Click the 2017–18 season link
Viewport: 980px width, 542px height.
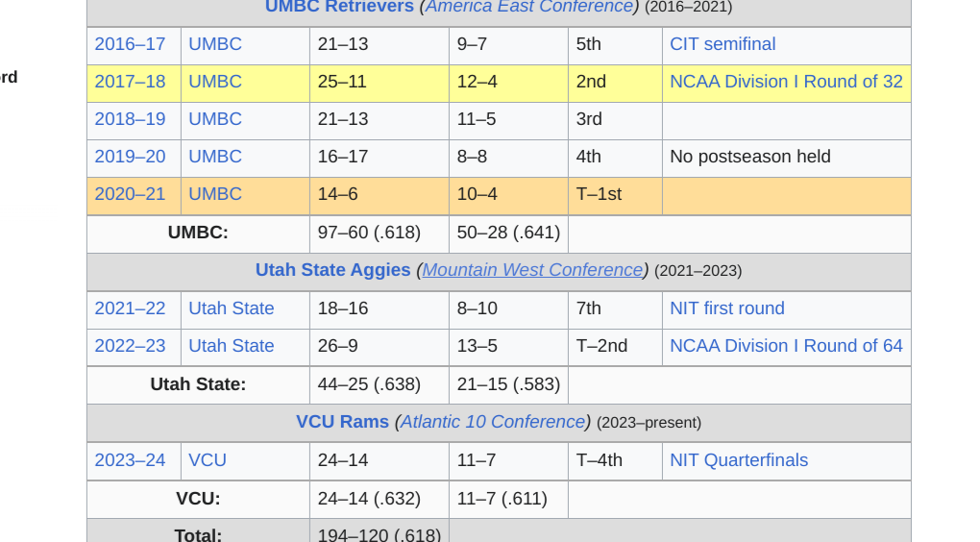click(130, 82)
